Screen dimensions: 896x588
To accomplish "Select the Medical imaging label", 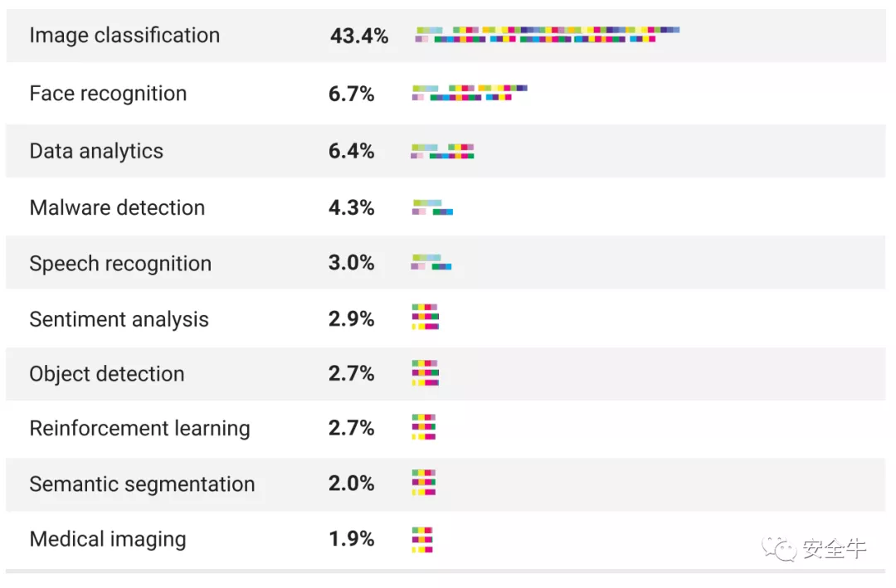I will 108,539.
